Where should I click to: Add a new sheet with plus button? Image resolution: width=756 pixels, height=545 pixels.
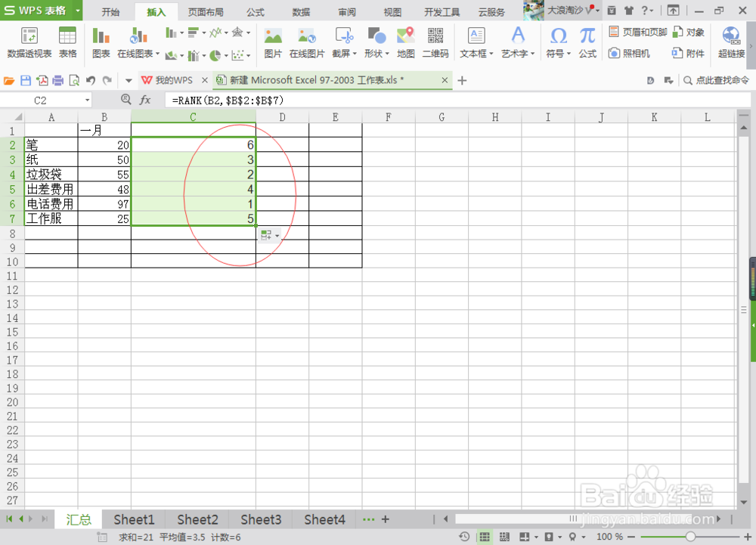click(386, 519)
